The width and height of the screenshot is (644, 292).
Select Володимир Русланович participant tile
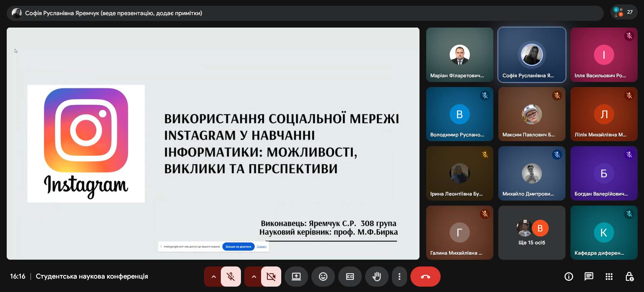click(x=460, y=114)
